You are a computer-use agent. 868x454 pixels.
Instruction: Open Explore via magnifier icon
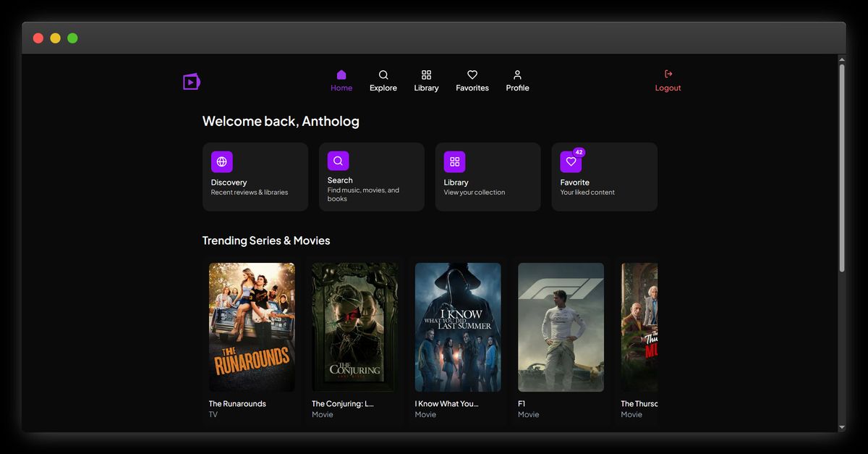tap(383, 75)
